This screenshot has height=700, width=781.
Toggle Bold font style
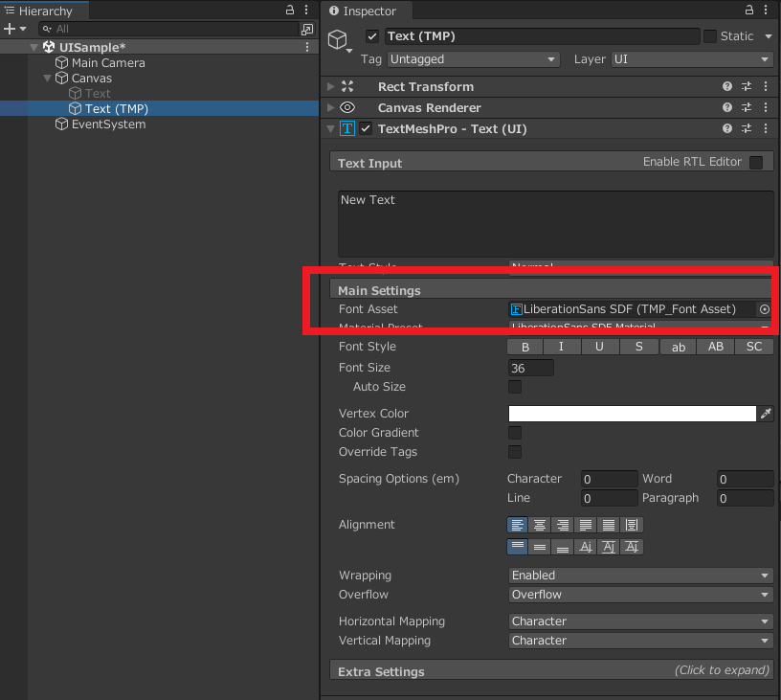(525, 347)
